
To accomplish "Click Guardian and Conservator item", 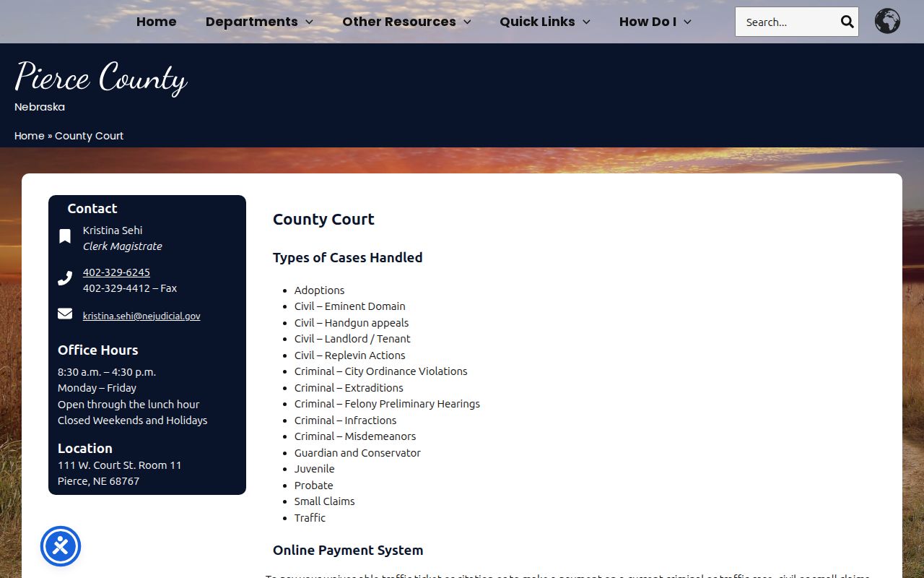I will (x=357, y=453).
